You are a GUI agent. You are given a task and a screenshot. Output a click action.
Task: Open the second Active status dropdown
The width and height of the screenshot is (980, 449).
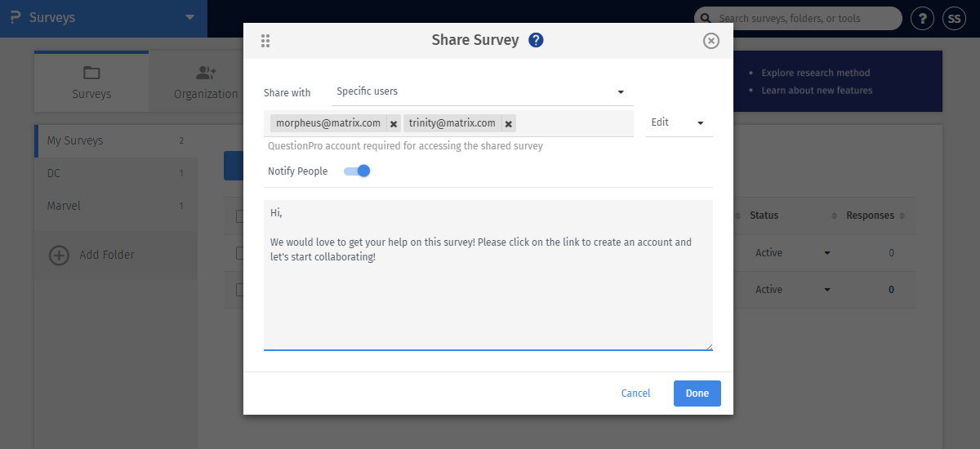click(x=827, y=290)
